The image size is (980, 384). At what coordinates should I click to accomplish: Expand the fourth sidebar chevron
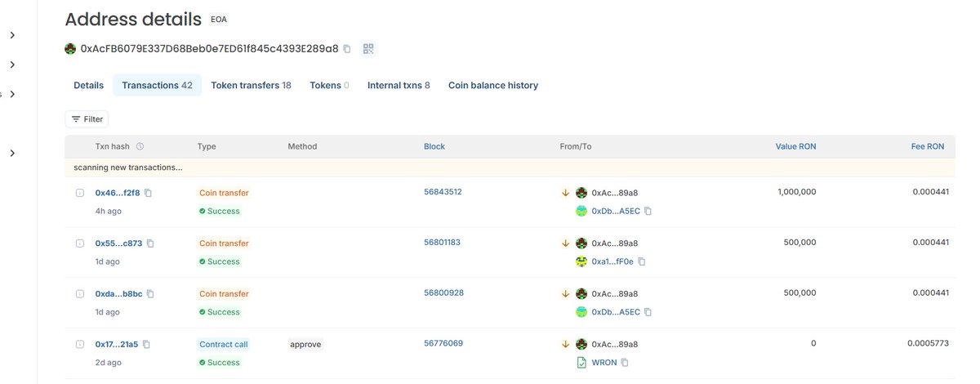[12, 153]
